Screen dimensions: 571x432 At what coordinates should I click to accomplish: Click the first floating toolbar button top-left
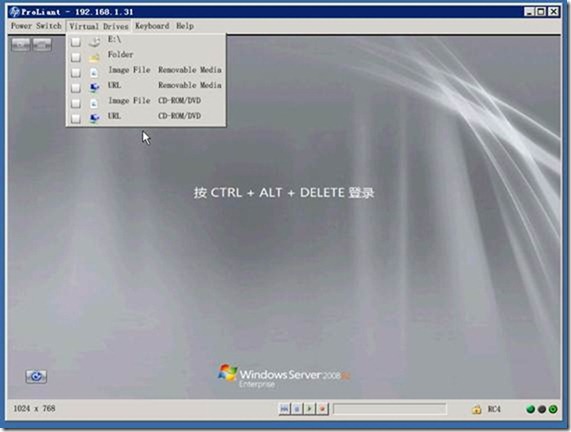pyautogui.click(x=20, y=45)
